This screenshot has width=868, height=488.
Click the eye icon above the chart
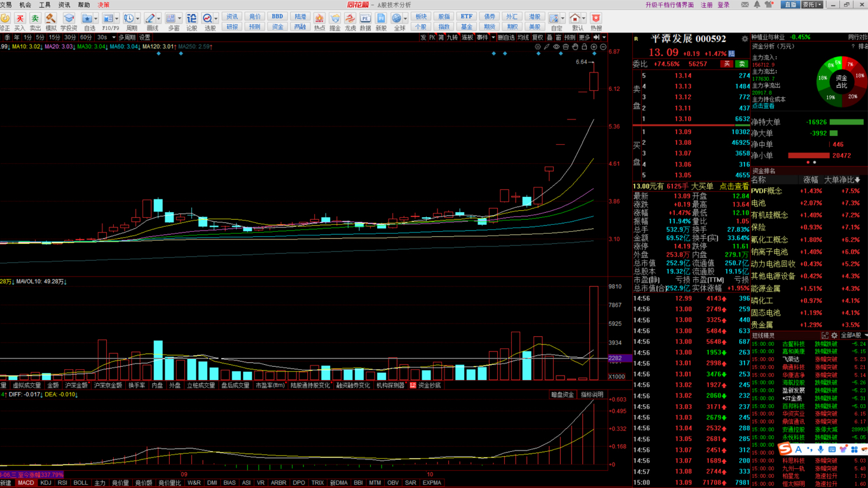556,47
